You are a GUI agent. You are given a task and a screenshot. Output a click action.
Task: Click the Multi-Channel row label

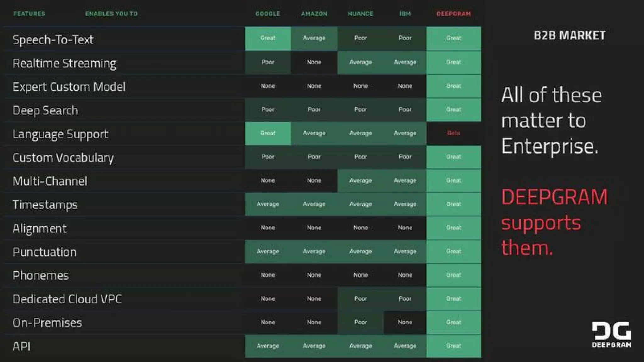pyautogui.click(x=50, y=181)
